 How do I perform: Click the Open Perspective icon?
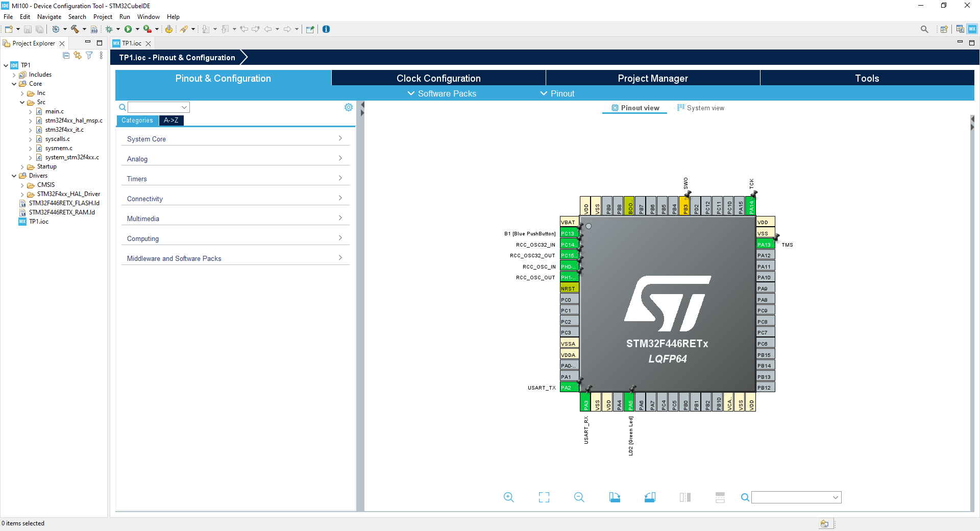944,29
